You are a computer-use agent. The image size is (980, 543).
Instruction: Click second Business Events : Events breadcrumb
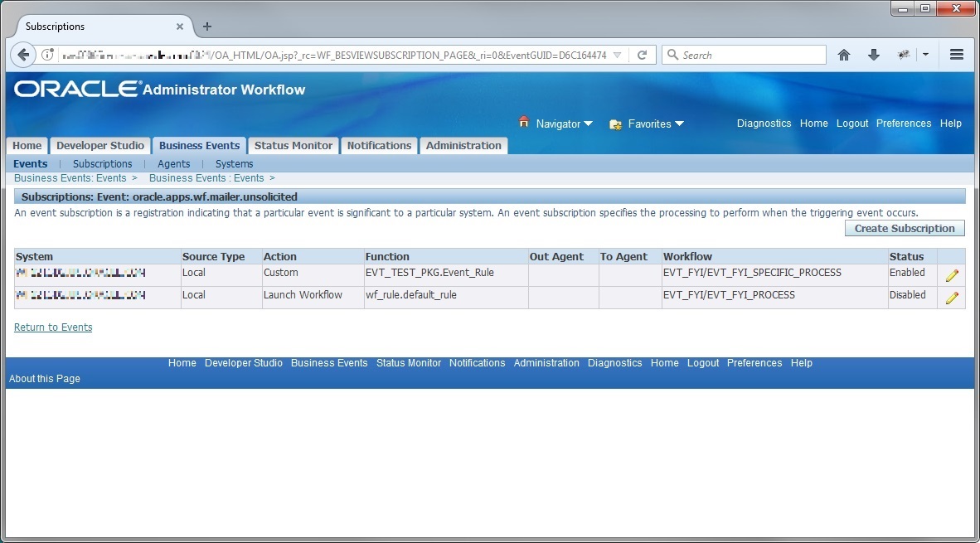[x=206, y=178]
